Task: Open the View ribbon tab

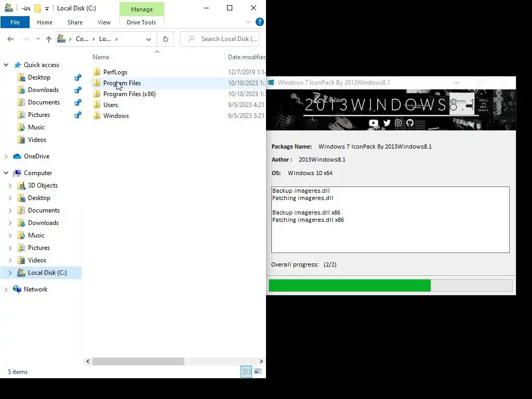Action: [x=104, y=22]
